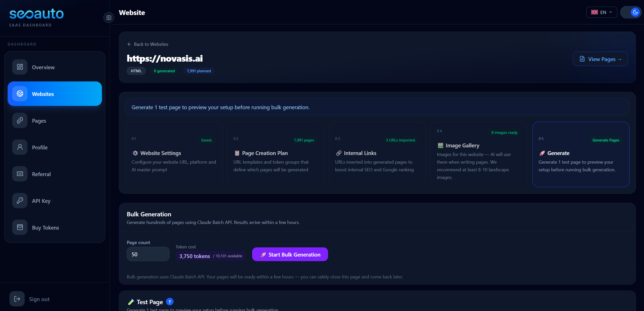The height and width of the screenshot is (311, 644).
Task: Open the Generate step card
Action: pyautogui.click(x=581, y=154)
